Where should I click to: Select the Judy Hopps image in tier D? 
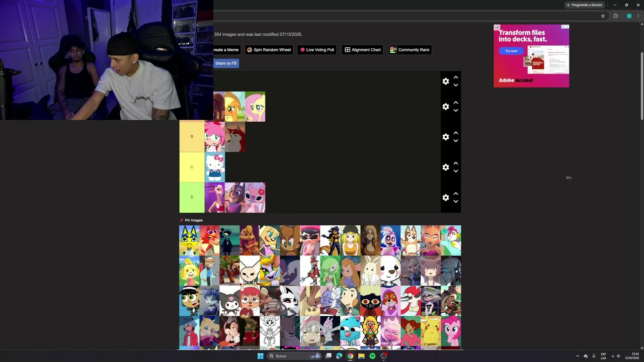235,198
